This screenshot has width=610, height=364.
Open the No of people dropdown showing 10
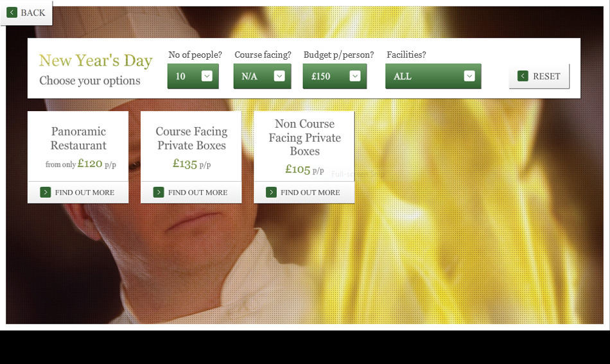pos(193,76)
